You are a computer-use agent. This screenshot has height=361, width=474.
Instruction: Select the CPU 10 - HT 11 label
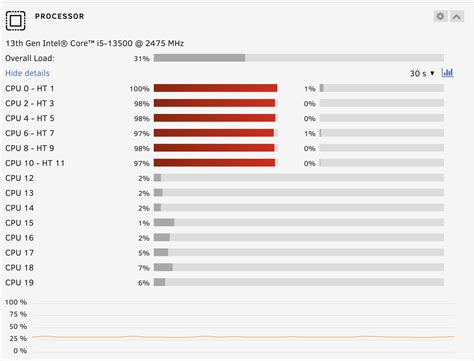click(35, 163)
